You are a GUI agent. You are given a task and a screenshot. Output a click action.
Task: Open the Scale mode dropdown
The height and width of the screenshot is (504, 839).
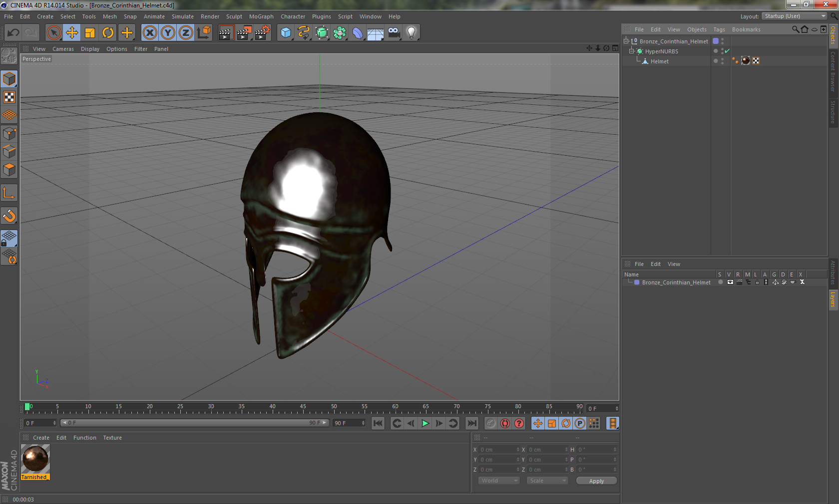click(x=547, y=481)
